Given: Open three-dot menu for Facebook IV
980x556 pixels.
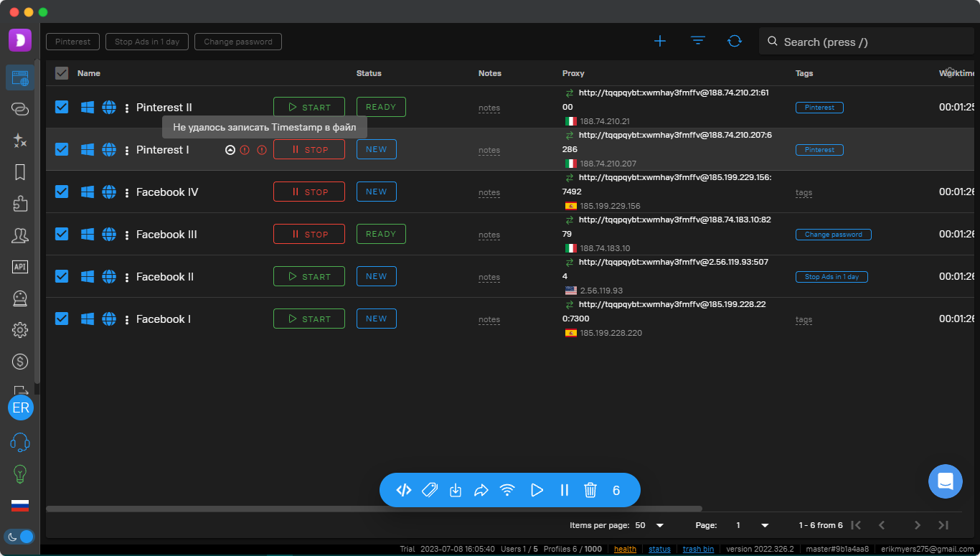Looking at the screenshot, I should click(x=127, y=192).
